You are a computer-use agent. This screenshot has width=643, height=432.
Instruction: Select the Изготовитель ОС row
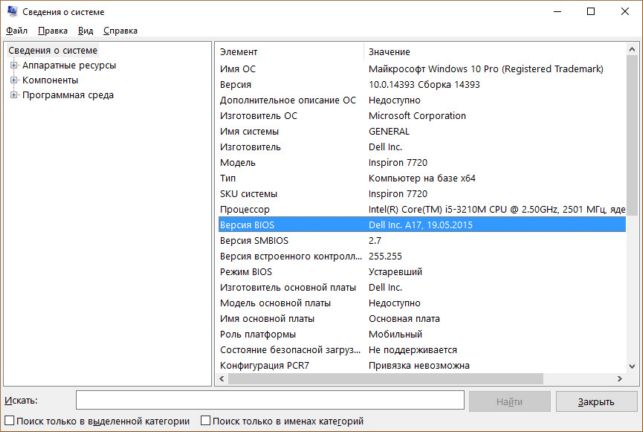click(x=422, y=116)
